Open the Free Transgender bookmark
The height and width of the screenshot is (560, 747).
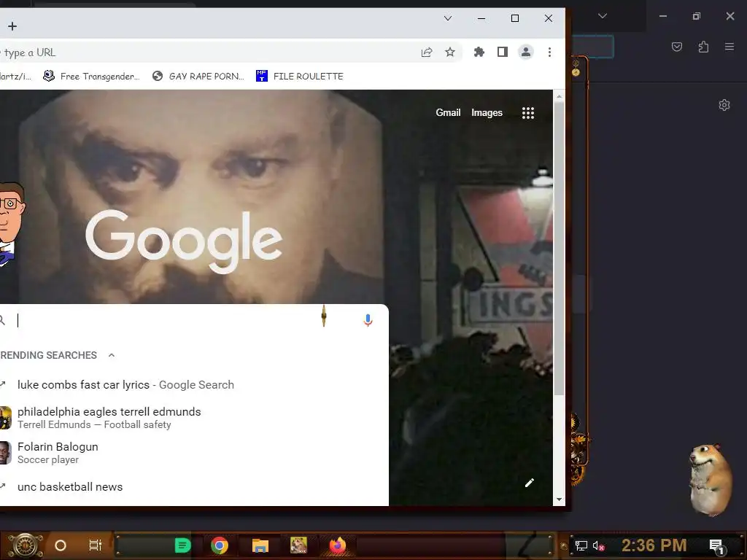coord(91,76)
